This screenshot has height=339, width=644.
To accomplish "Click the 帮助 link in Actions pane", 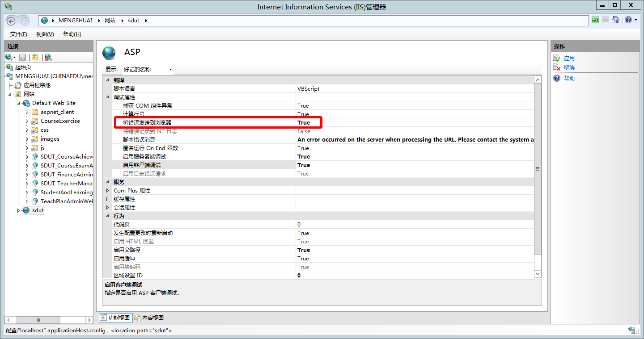I will (x=569, y=78).
